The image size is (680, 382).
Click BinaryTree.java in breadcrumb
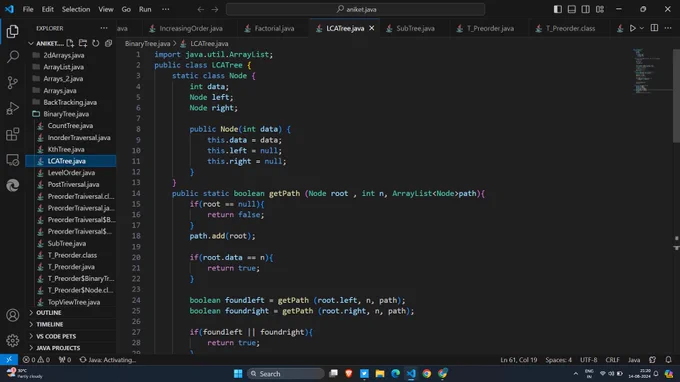pos(147,43)
